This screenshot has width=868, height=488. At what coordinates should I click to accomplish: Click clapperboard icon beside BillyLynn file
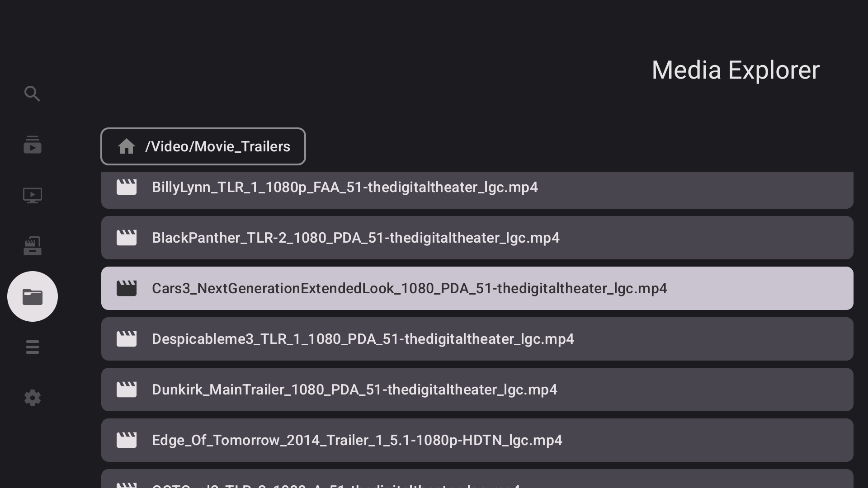[127, 187]
